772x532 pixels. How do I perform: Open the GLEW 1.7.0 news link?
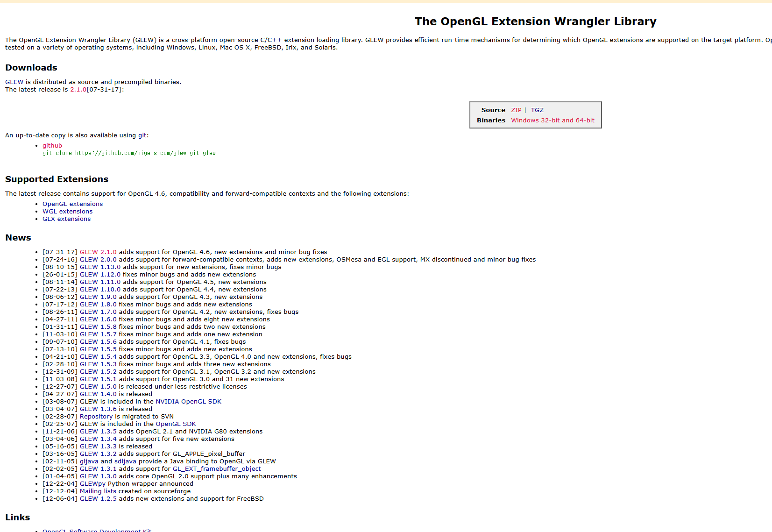point(98,312)
